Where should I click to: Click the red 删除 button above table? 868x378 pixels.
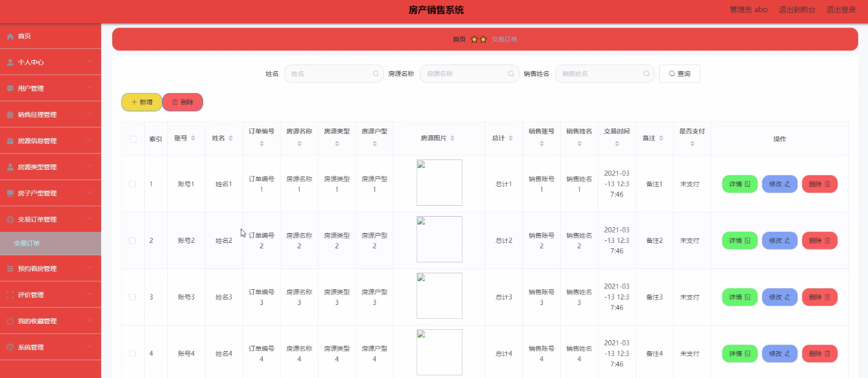182,102
